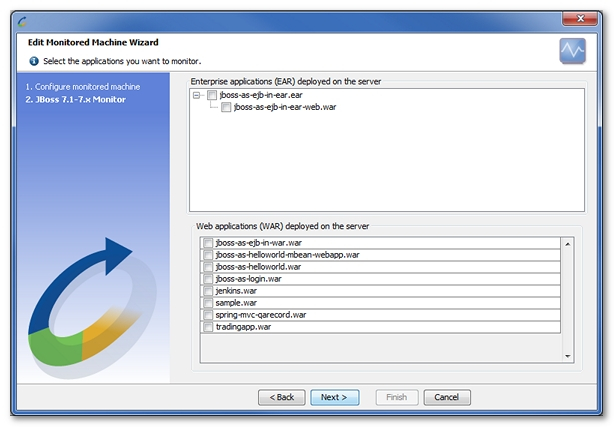
Task: Close the Edit Monitored Machine Wizard window
Action: [x=580, y=18]
